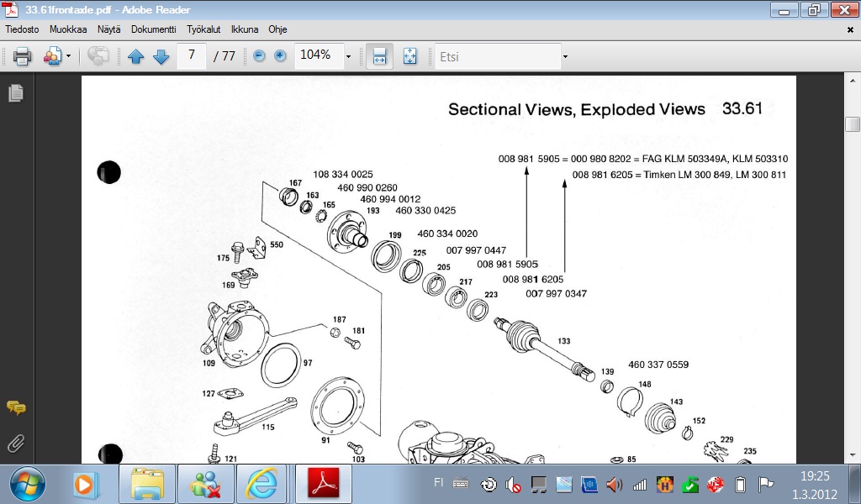Image resolution: width=861 pixels, height=504 pixels.
Task: Expand the zoom percentage dropdown
Action: (x=348, y=56)
